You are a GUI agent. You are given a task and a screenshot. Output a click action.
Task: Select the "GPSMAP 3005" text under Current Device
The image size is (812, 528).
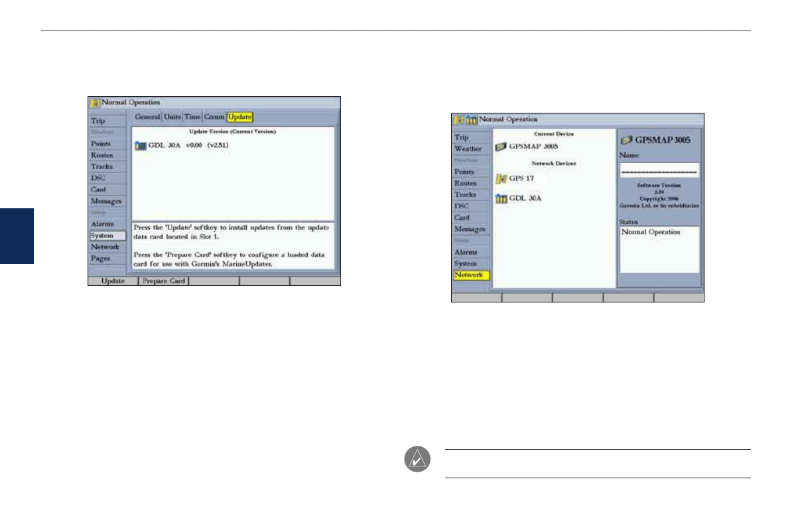click(534, 146)
